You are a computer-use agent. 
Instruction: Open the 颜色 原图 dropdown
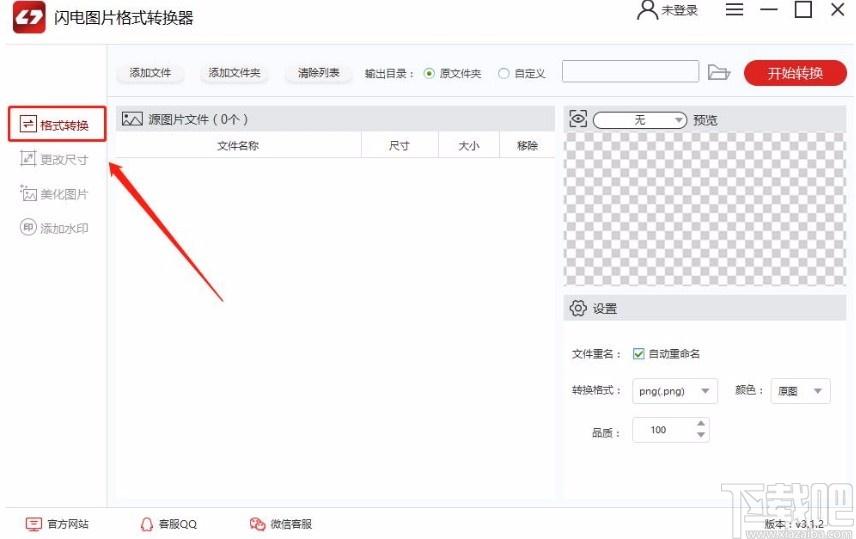[800, 391]
